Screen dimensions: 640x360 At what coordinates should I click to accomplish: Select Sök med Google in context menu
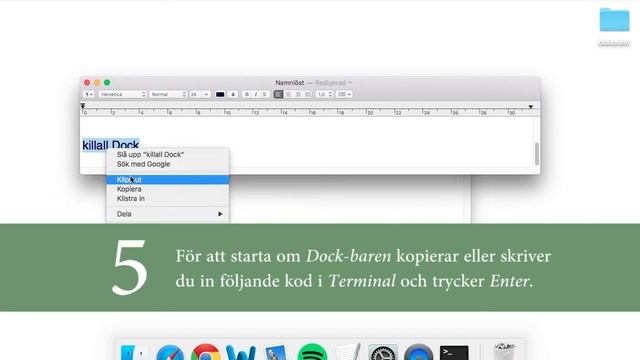pyautogui.click(x=168, y=164)
